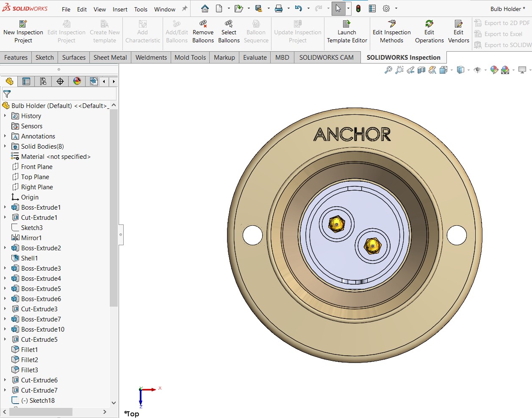532x418 pixels.
Task: Toggle Hide/Show Items eye icon
Action: point(477,70)
